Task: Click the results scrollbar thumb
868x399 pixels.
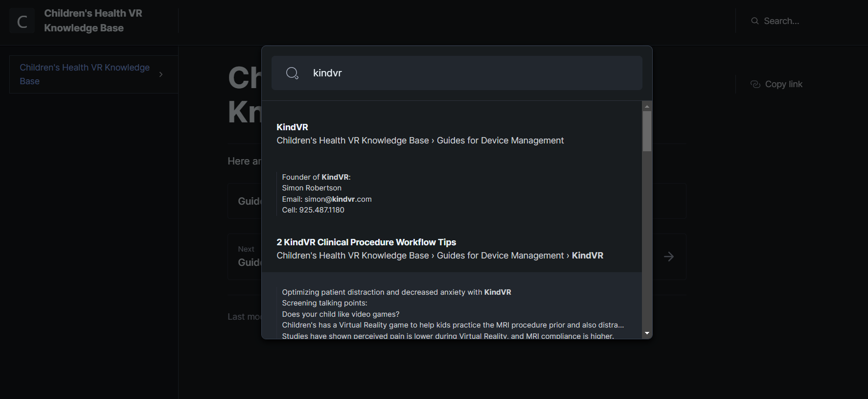Action: [x=647, y=131]
